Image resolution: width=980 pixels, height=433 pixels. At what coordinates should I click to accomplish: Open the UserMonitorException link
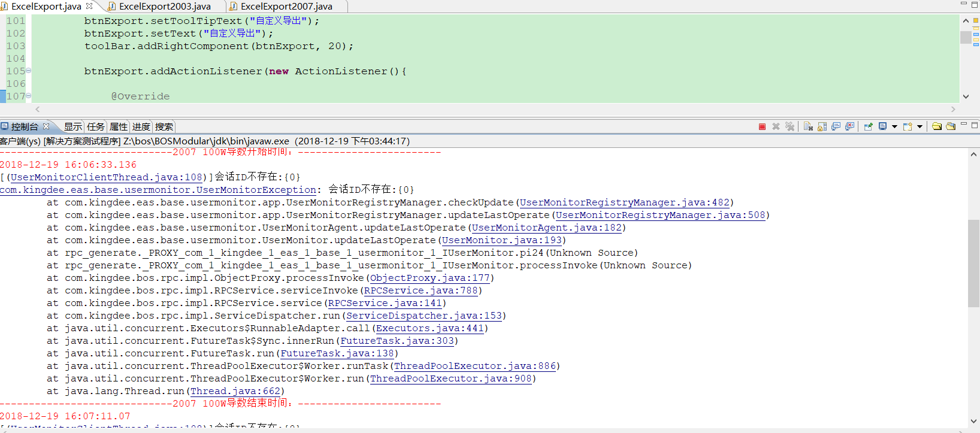[x=158, y=190]
